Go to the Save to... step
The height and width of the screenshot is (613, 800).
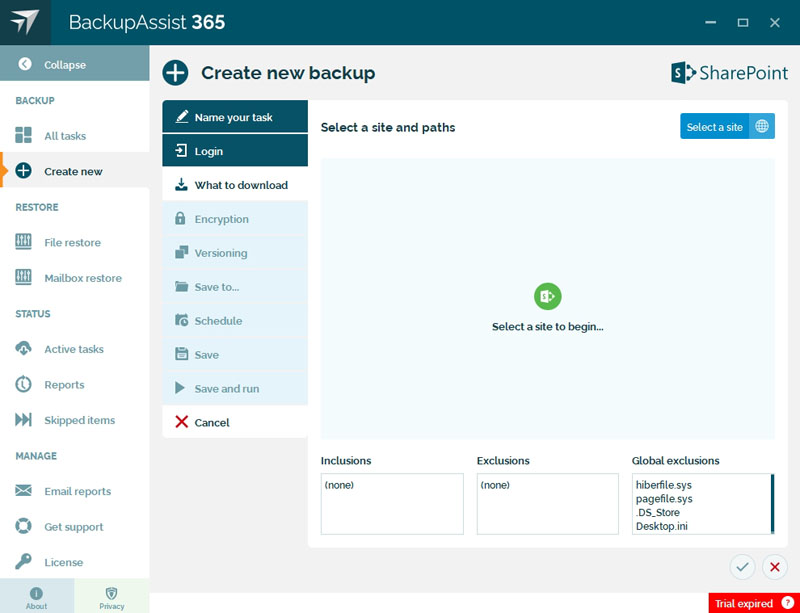pos(235,287)
